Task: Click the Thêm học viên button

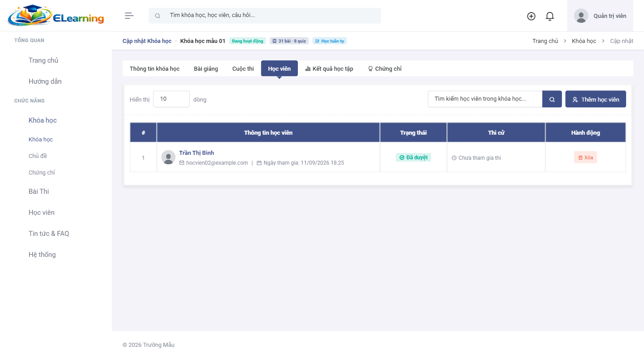Action: point(596,99)
